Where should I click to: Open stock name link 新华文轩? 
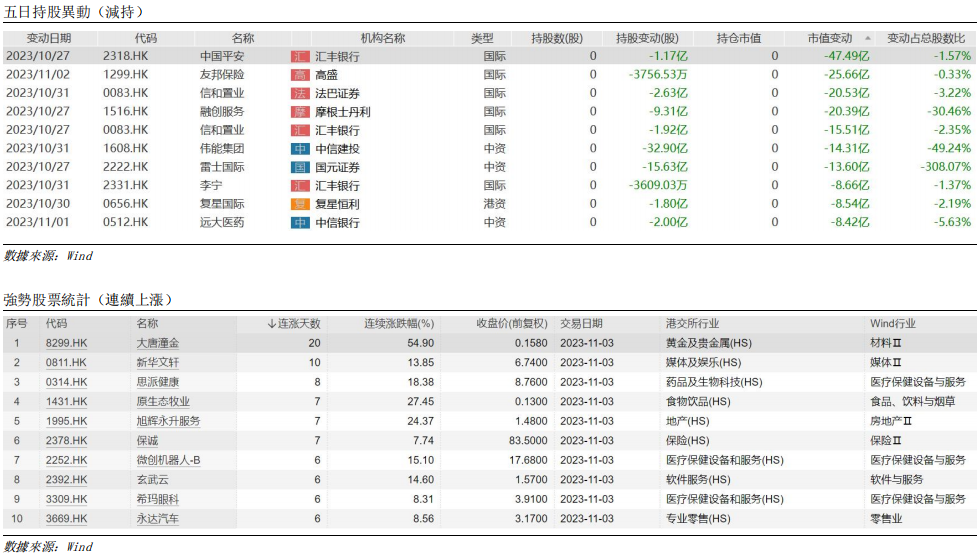pos(158,362)
